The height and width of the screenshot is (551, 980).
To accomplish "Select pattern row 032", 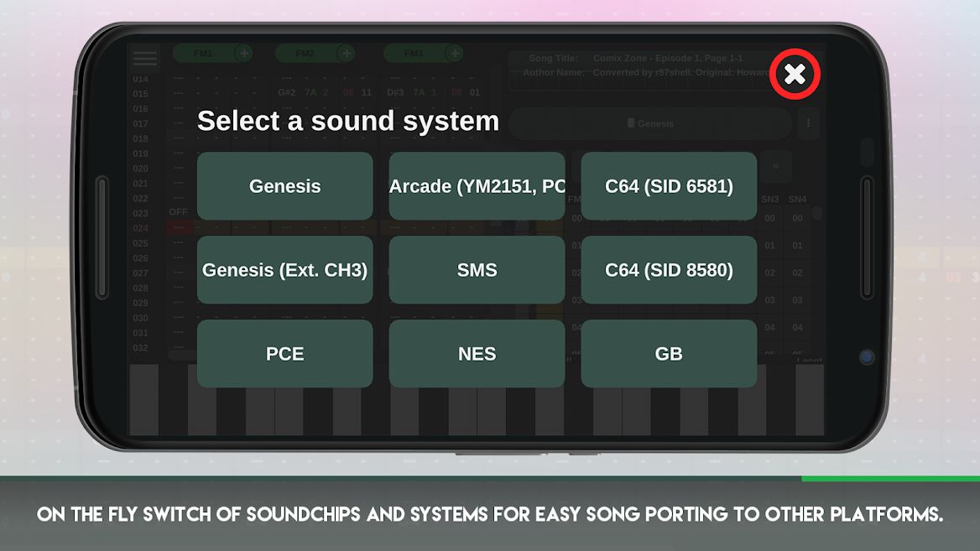I will [141, 348].
